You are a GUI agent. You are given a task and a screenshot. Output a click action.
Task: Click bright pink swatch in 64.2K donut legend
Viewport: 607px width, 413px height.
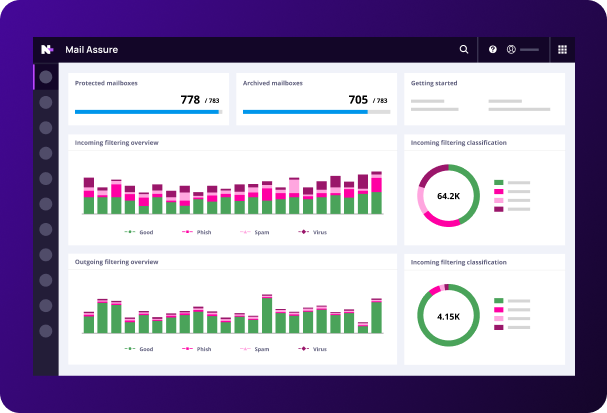pos(499,191)
